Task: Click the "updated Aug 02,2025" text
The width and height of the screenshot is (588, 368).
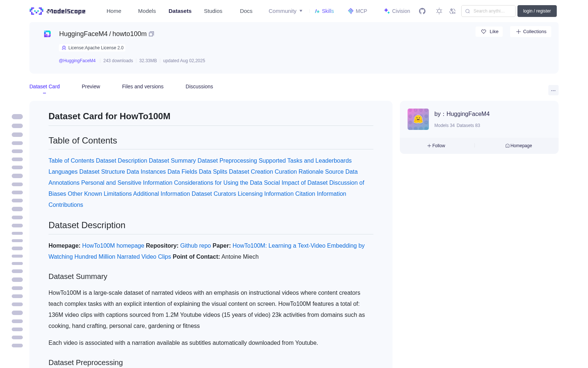Action: tap(184, 61)
